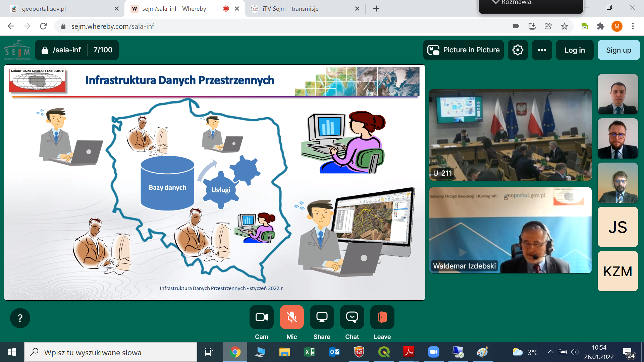Expand hidden system tray icons
The width and height of the screenshot is (644, 362).
tap(550, 352)
